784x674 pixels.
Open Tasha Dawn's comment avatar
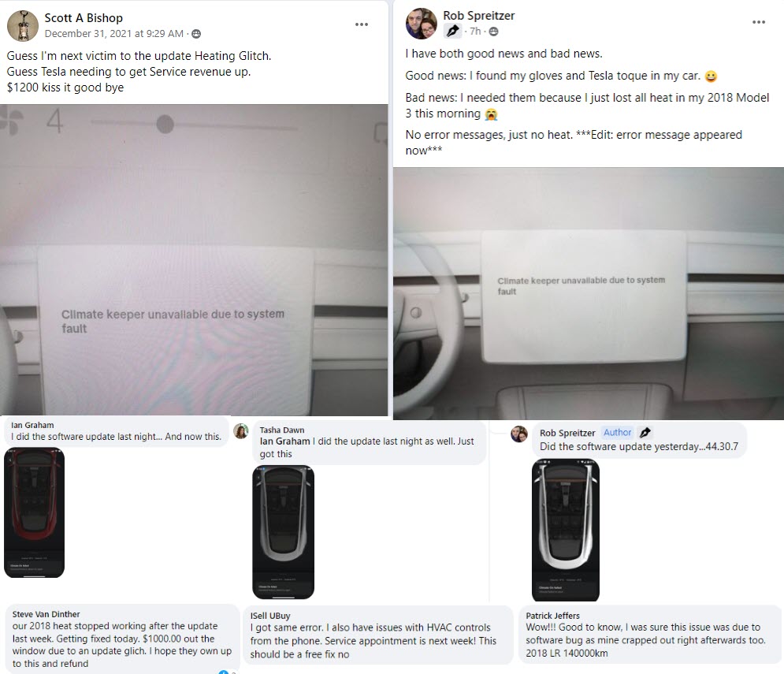point(241,431)
